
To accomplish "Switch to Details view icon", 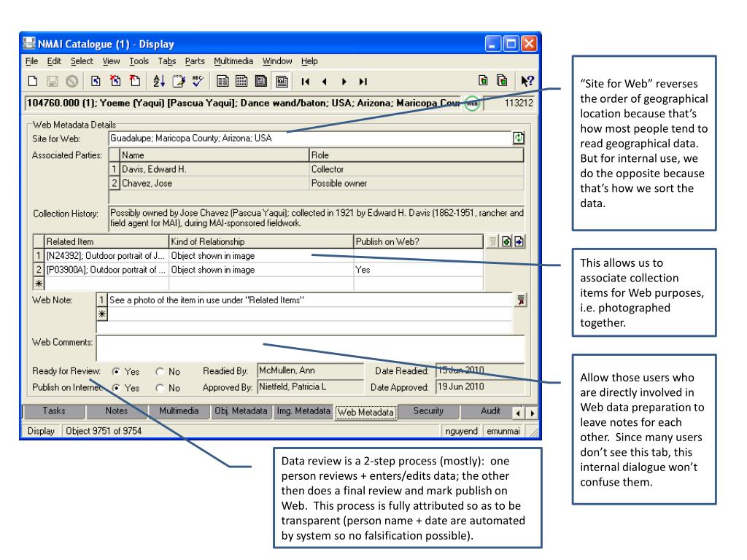I will click(x=222, y=81).
